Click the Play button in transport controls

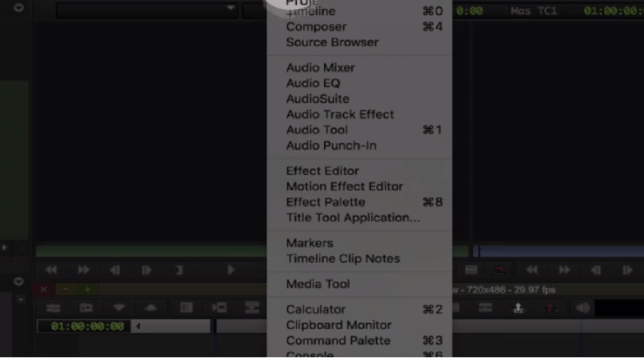click(230, 270)
